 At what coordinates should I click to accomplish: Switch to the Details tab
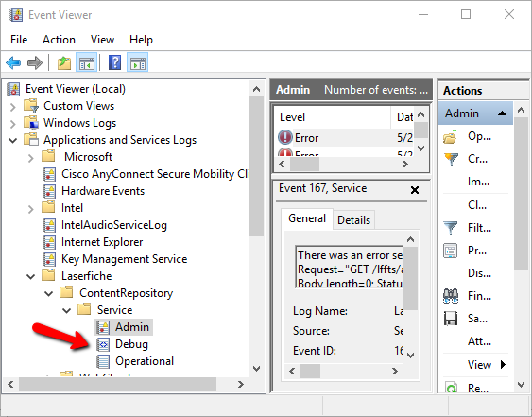[x=353, y=220]
